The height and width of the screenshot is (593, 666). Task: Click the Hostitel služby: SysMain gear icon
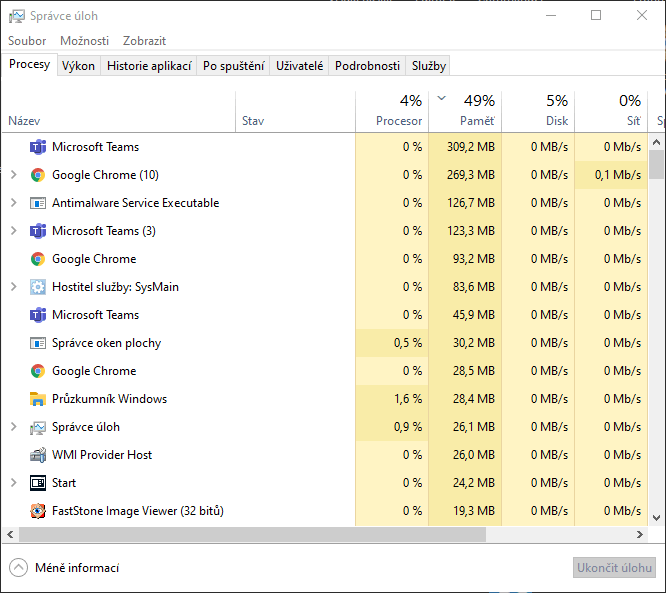point(38,287)
